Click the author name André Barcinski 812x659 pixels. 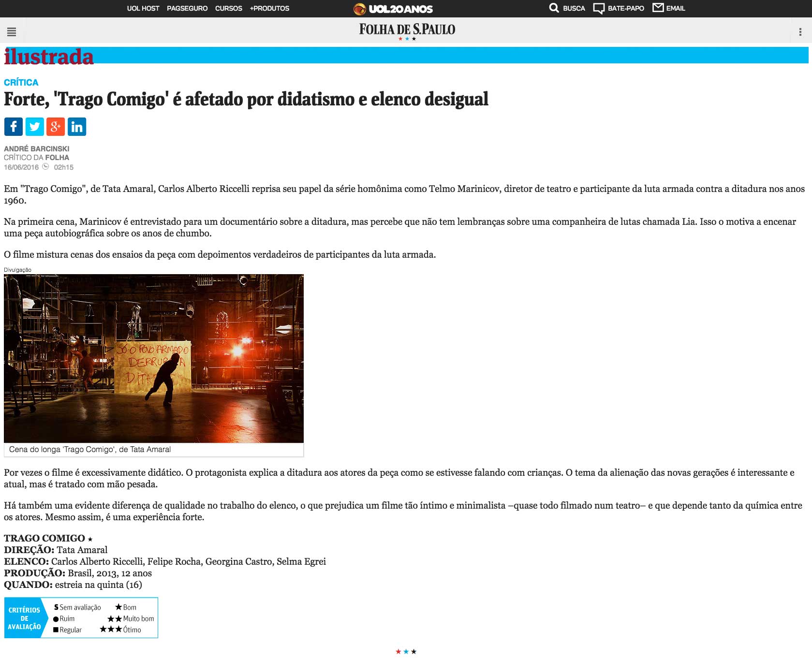tap(37, 149)
